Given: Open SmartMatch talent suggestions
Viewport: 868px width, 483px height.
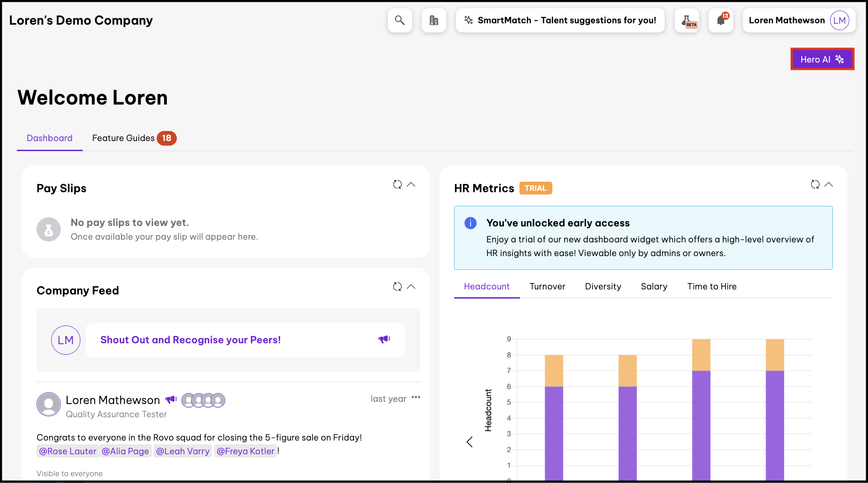Looking at the screenshot, I should pyautogui.click(x=560, y=21).
